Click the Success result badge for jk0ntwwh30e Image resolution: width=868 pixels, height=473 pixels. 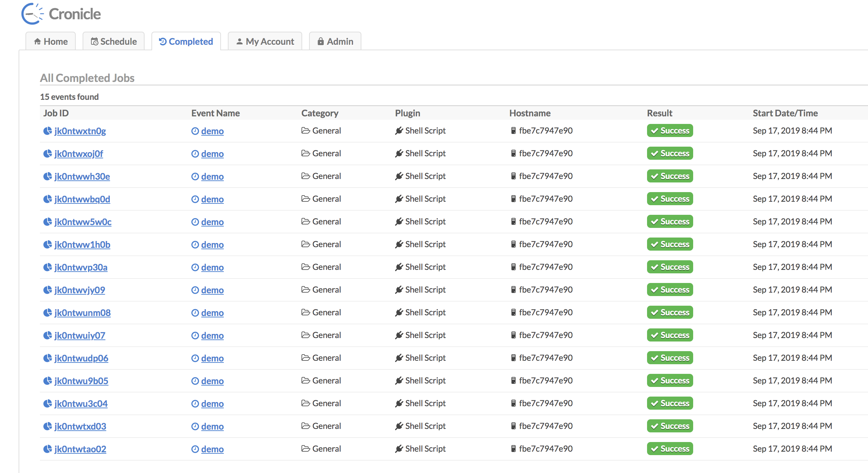669,176
